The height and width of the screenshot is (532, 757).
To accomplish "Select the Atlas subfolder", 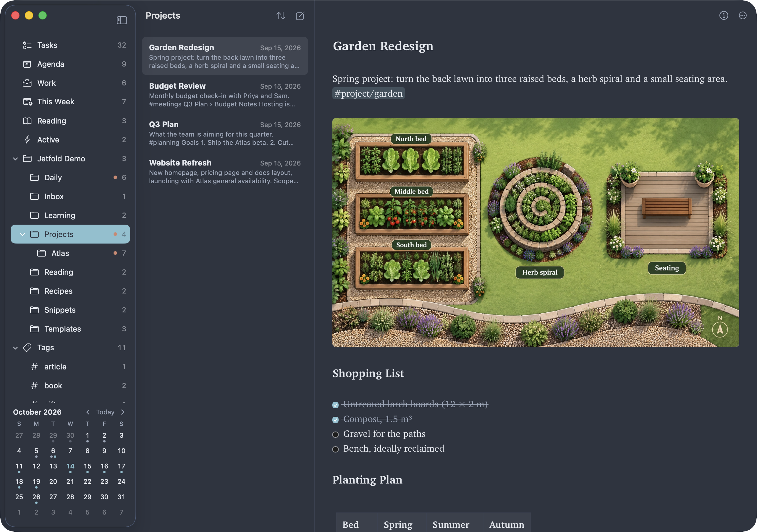I will tap(70, 253).
